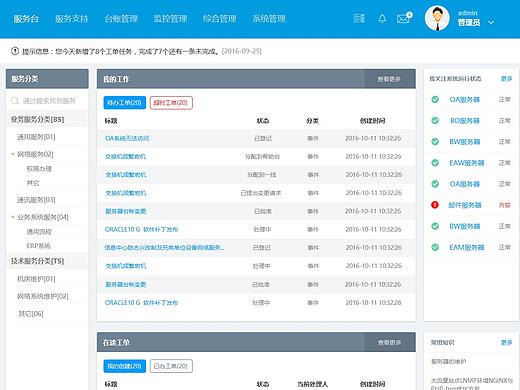Screen dimensions: 520x390
Task: Focus the service search input field
Action: [47, 101]
